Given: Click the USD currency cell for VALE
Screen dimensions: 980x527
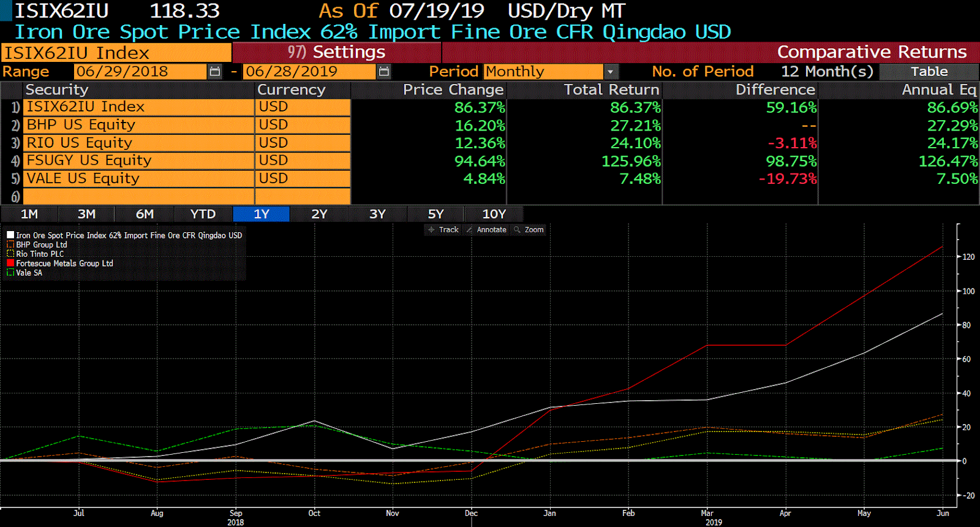Looking at the screenshot, I should pos(303,178).
